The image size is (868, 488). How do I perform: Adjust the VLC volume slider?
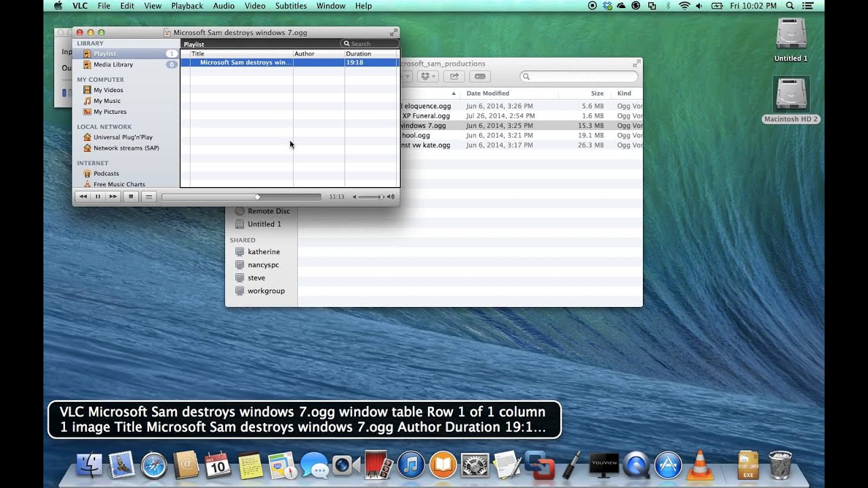371,197
